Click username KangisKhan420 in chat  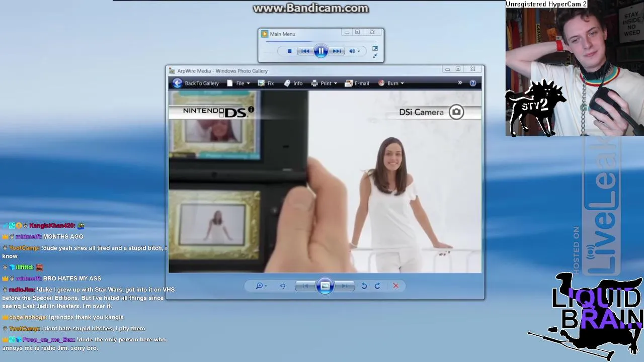coord(52,226)
